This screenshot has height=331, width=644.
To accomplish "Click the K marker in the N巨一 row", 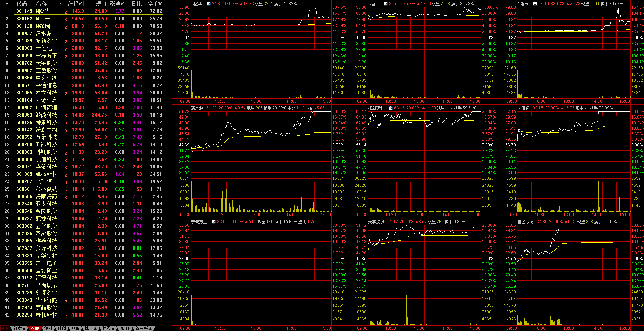I will click(66, 20).
